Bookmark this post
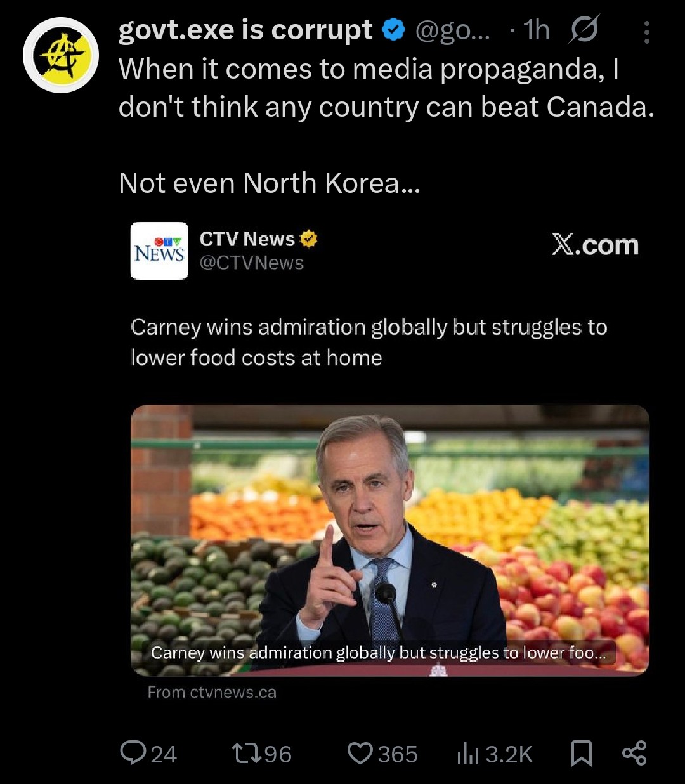Screen dimensions: 685x784 tap(582, 753)
